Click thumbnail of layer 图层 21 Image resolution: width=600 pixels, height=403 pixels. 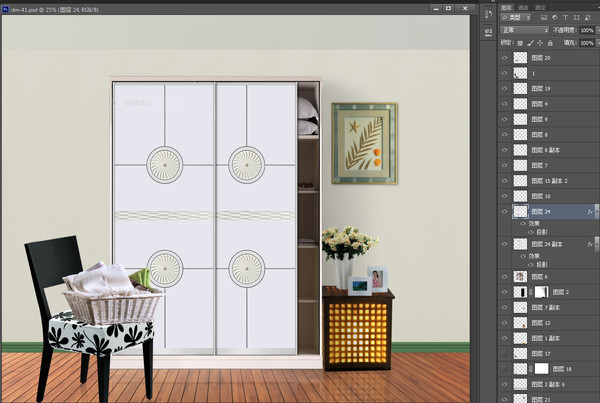[x=520, y=398]
